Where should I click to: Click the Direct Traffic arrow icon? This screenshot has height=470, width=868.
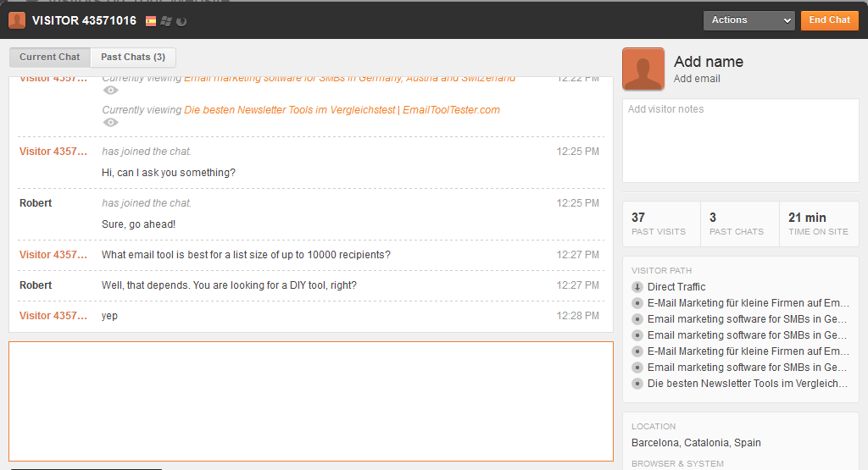pyautogui.click(x=637, y=287)
